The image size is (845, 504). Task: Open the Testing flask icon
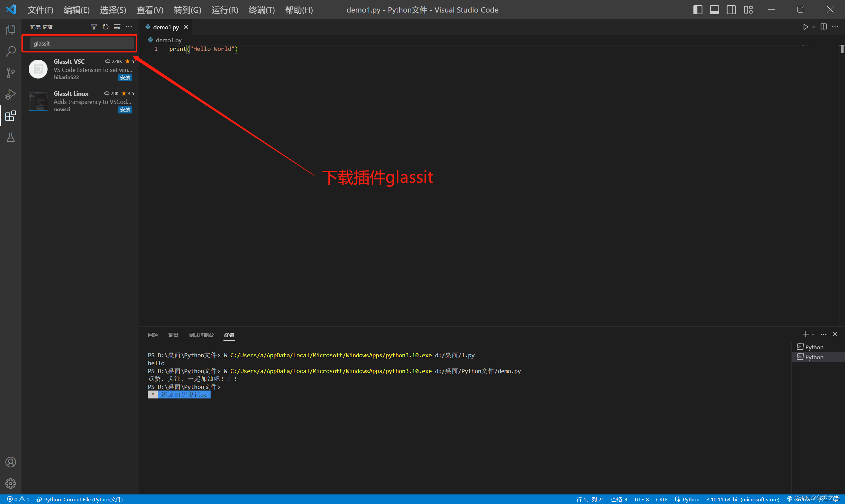coord(11,137)
